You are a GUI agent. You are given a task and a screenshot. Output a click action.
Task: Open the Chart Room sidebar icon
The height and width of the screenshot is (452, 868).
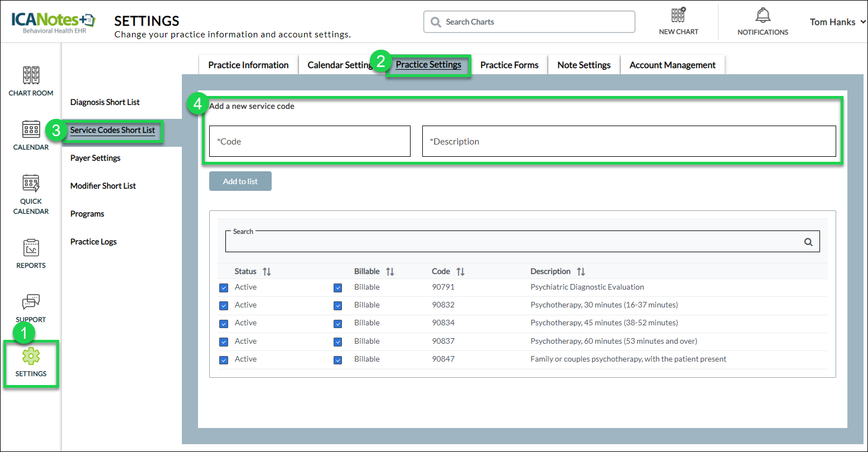pos(31,75)
